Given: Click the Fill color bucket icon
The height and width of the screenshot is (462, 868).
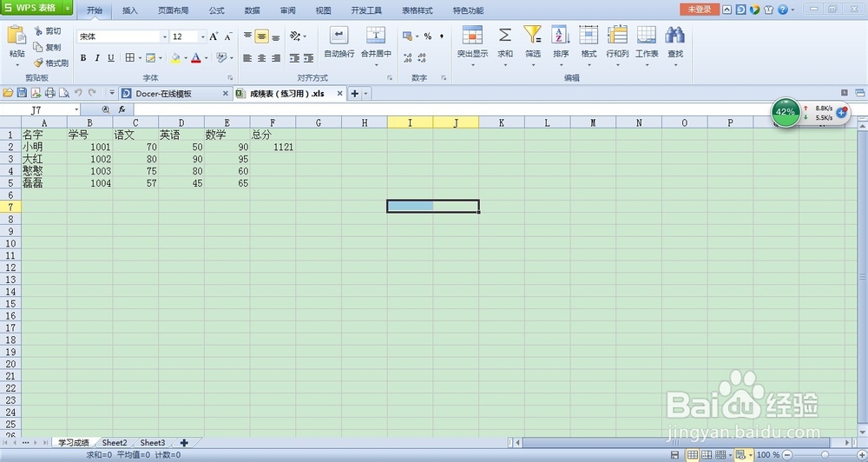Looking at the screenshot, I should pyautogui.click(x=175, y=57).
